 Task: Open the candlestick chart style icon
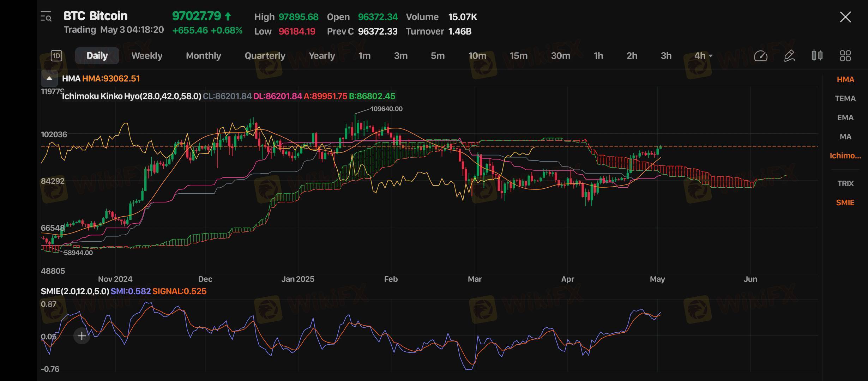pos(817,56)
